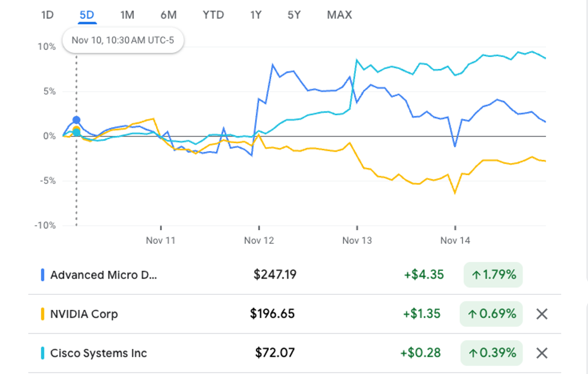The height and width of the screenshot is (374, 588).
Task: Click the yellow NVIDIA color marker
Action: pos(43,314)
